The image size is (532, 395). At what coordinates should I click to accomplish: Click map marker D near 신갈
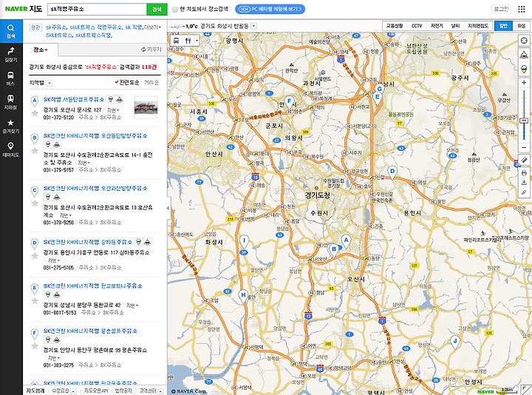pyautogui.click(x=392, y=172)
